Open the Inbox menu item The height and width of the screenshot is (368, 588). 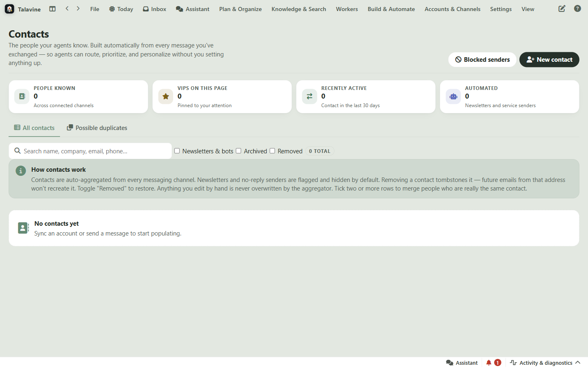click(154, 9)
